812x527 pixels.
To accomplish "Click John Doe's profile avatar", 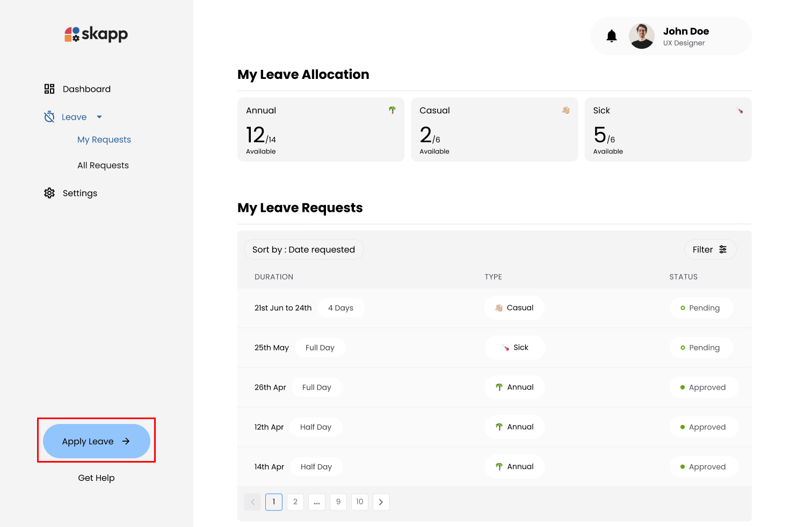I will point(641,36).
